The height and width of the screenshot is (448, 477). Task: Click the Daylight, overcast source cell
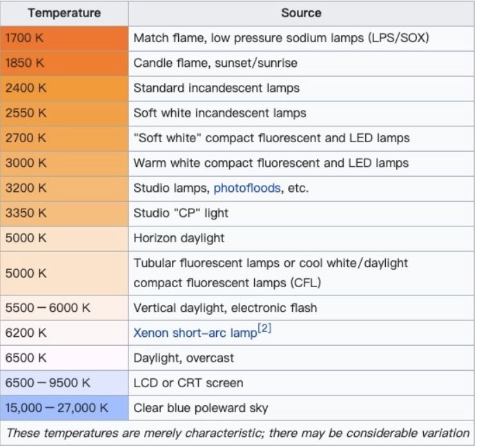point(184,358)
